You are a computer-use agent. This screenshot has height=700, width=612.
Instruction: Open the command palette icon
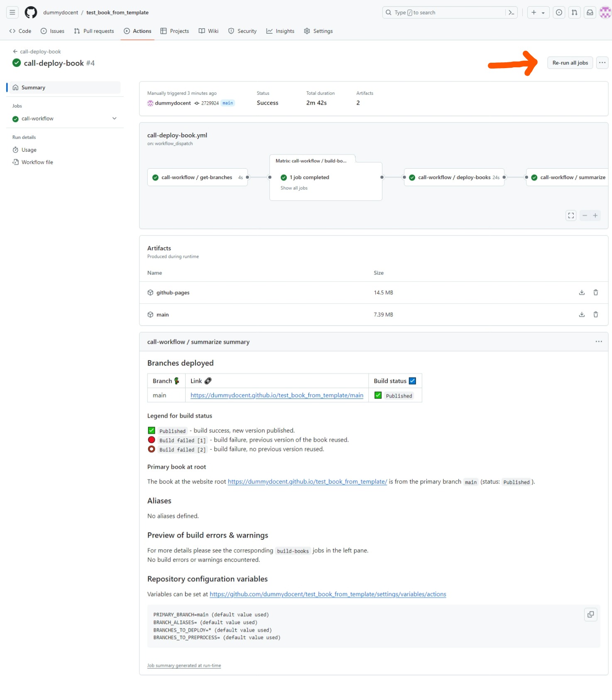(x=512, y=12)
